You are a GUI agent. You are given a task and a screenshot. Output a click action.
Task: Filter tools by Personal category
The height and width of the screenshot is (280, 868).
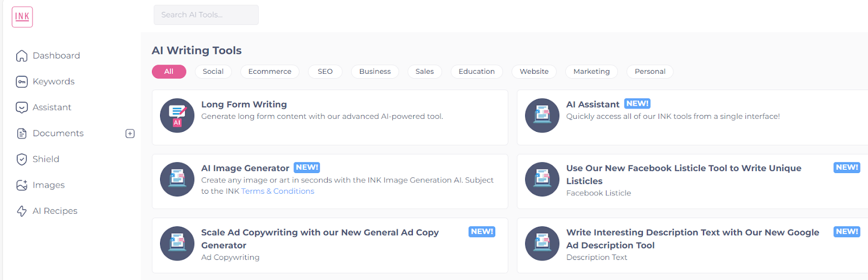[650, 72]
